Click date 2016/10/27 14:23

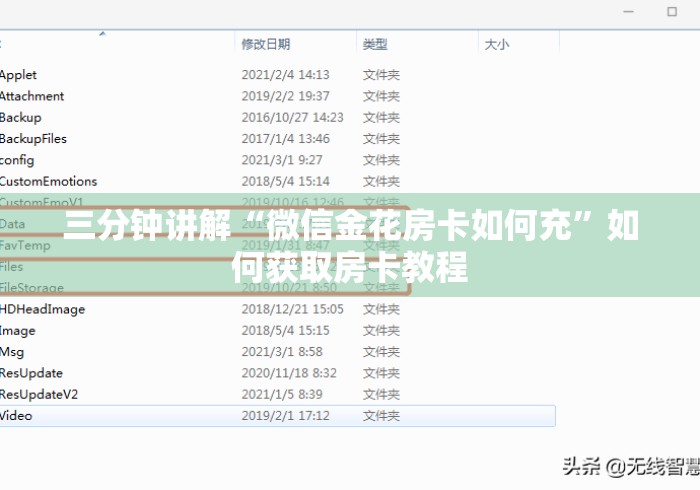(292, 117)
